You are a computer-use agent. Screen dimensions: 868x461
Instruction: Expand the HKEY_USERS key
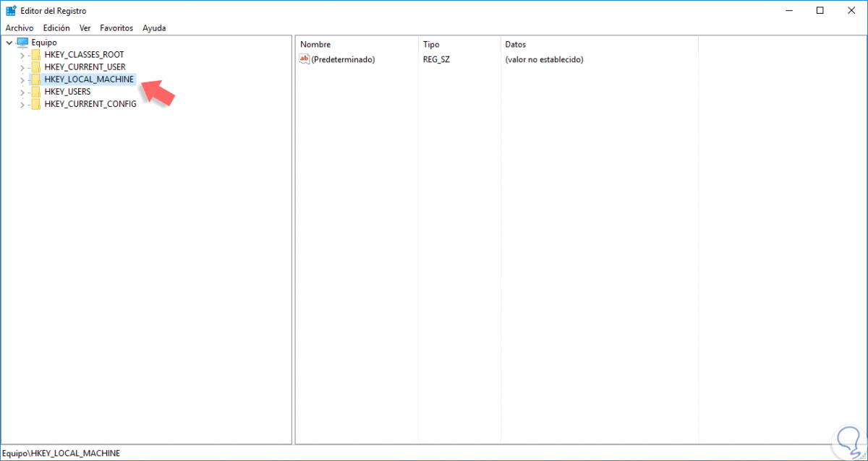click(22, 92)
